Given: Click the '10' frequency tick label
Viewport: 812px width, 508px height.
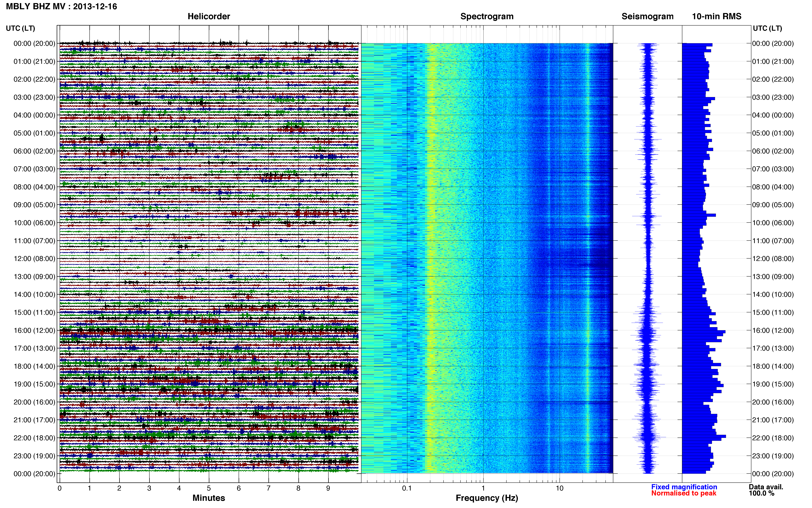Looking at the screenshot, I should pos(559,488).
